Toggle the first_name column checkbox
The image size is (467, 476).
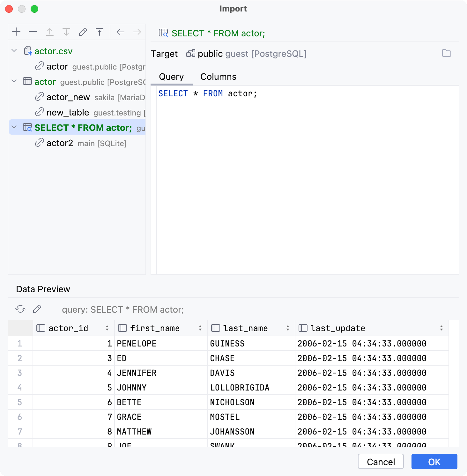(x=122, y=328)
